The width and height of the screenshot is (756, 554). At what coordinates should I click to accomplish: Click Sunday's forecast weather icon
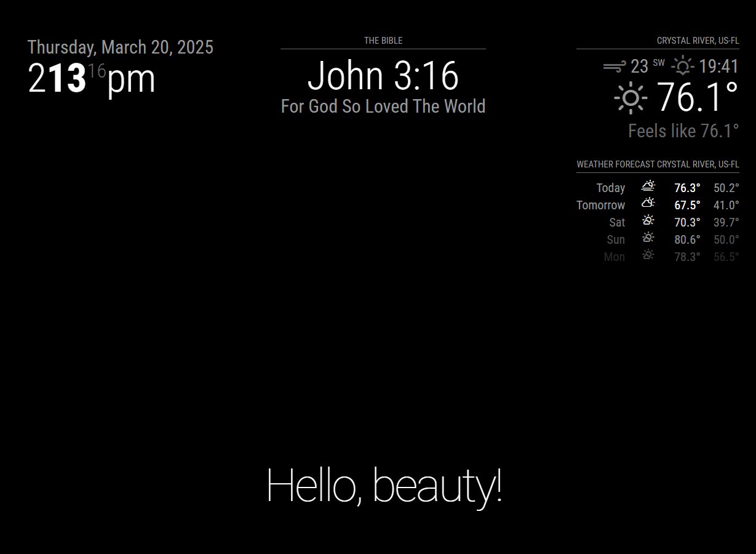tap(648, 238)
